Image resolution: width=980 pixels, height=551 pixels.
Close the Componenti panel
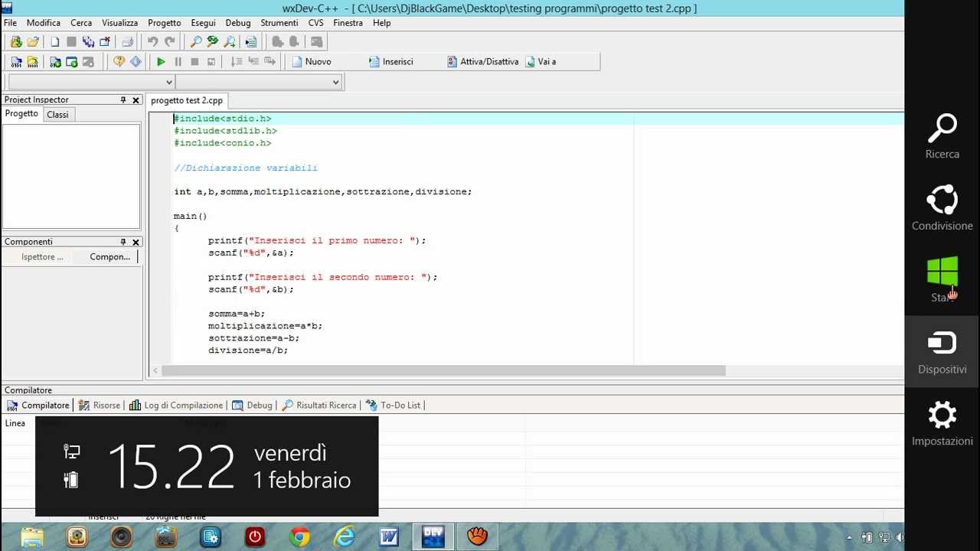[136, 243]
